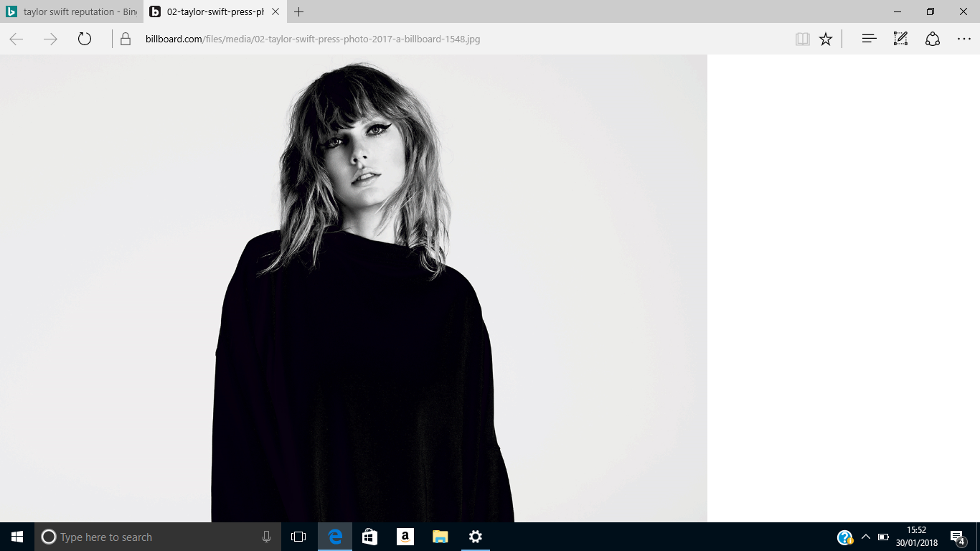
Task: Open the Hub favorites list icon
Action: click(x=869, y=39)
